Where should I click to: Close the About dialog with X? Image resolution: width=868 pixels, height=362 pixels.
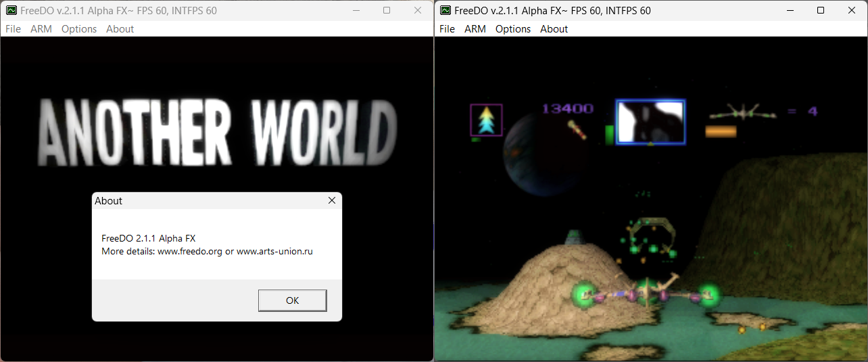tap(331, 201)
